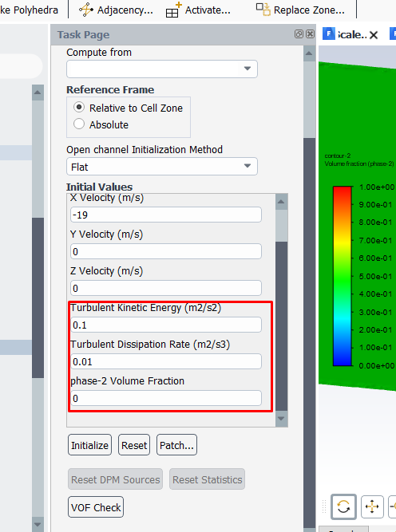Select Relative to Cell Zone option
The width and height of the screenshot is (396, 532).
pyautogui.click(x=79, y=107)
